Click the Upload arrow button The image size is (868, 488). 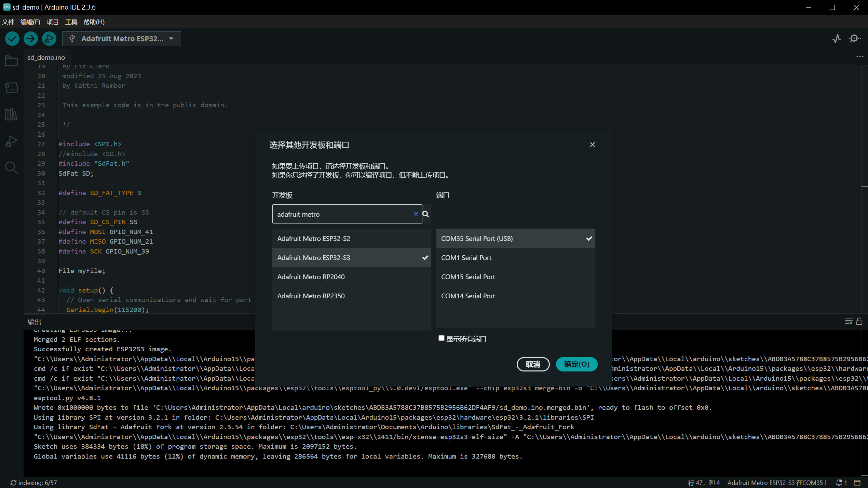31,39
